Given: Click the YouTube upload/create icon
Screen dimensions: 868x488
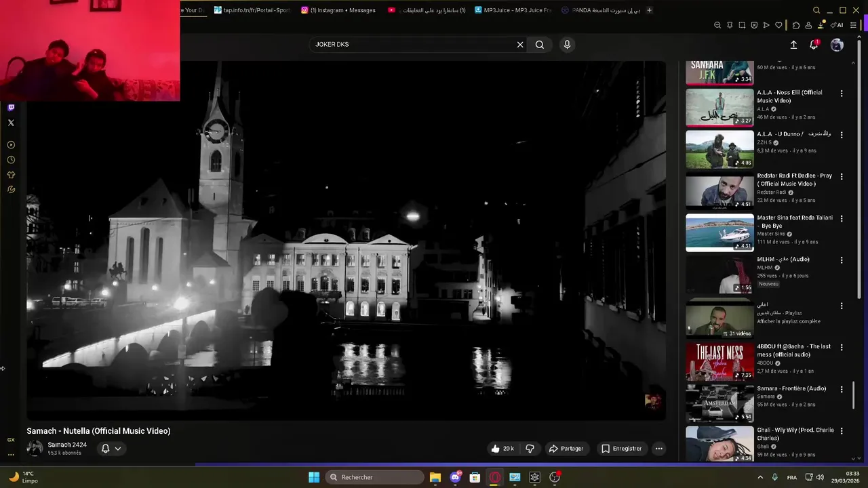Looking at the screenshot, I should pyautogui.click(x=793, y=45).
